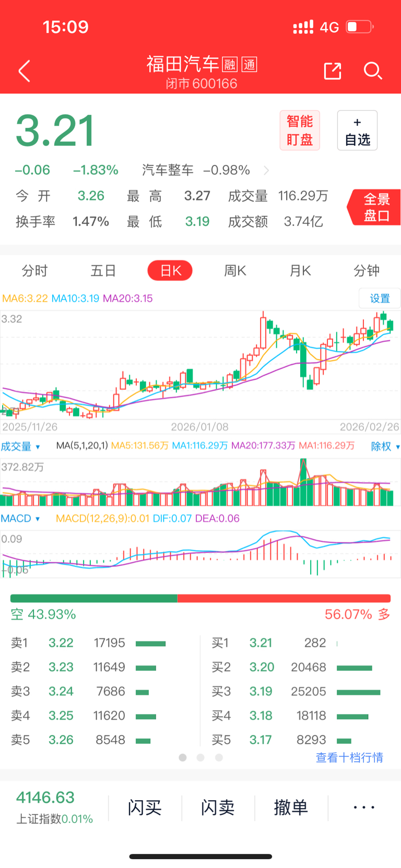
Task: Tap 闪买 quick buy
Action: [x=145, y=807]
